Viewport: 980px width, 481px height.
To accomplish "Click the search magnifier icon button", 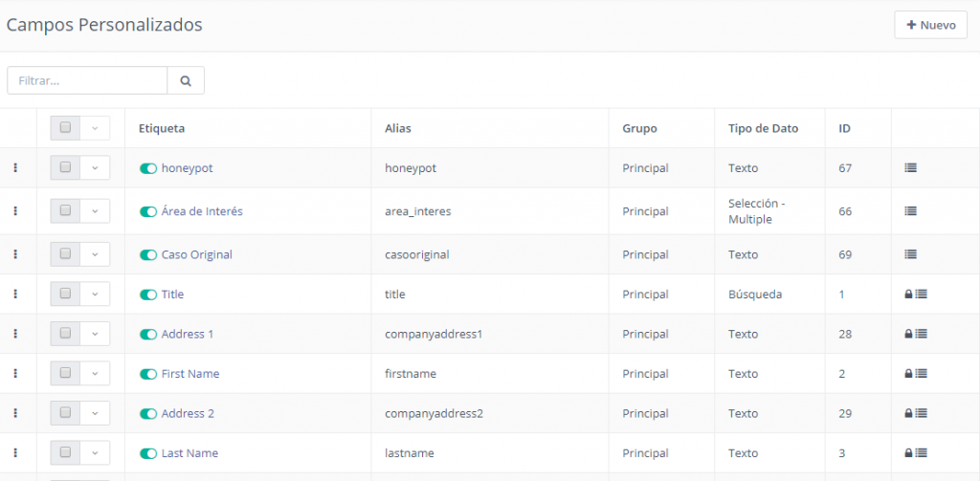I will click(x=186, y=81).
